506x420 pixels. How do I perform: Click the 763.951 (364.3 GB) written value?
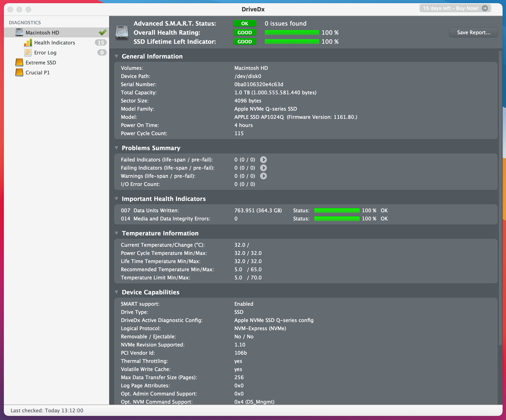258,210
